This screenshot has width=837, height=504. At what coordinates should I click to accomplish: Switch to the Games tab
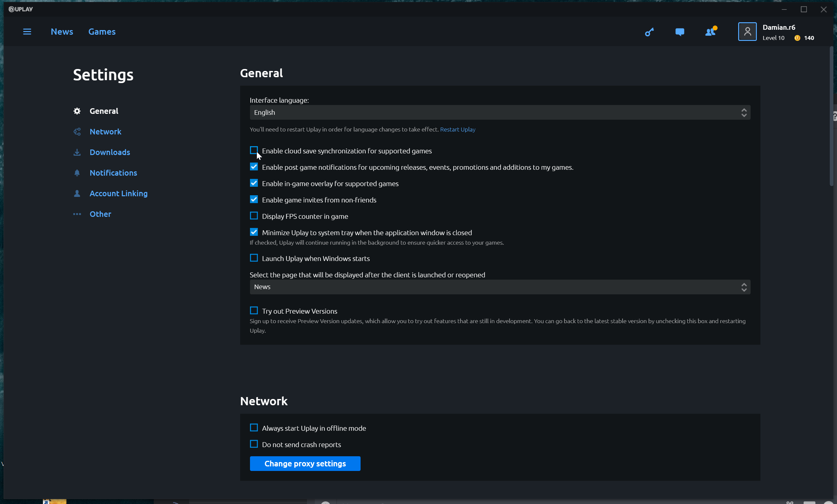[x=102, y=32]
